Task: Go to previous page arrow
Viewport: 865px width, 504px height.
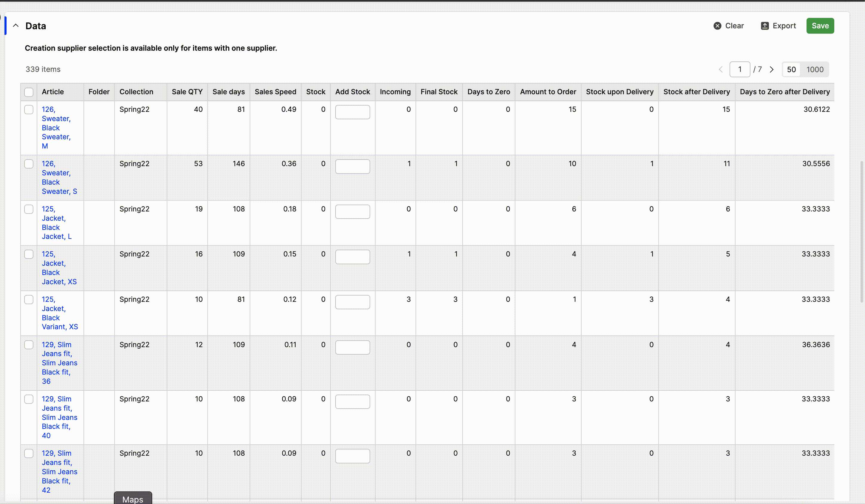Action: coord(721,69)
